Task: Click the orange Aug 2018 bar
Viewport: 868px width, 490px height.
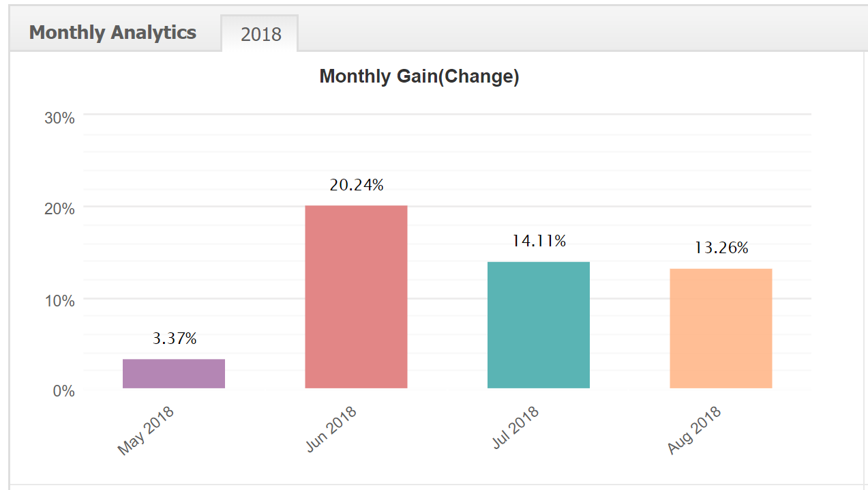Action: click(x=721, y=328)
